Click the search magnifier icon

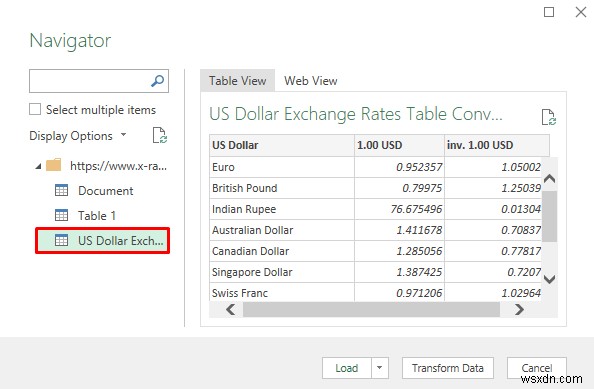click(x=158, y=81)
